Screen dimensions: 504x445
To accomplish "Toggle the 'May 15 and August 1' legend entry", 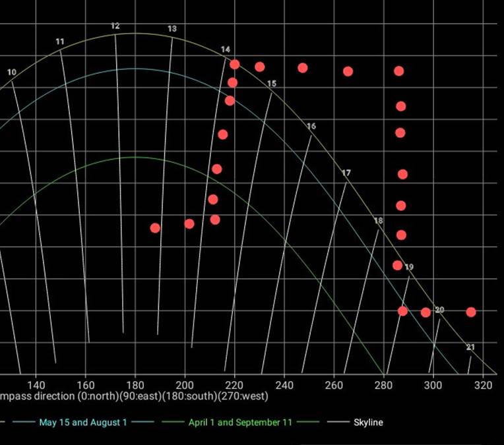I will coord(83,423).
